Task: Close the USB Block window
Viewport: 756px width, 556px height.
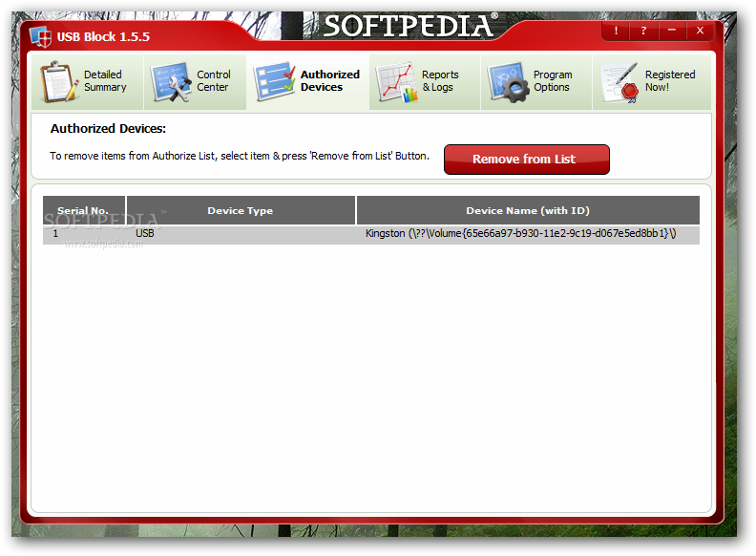Action: pos(700,31)
